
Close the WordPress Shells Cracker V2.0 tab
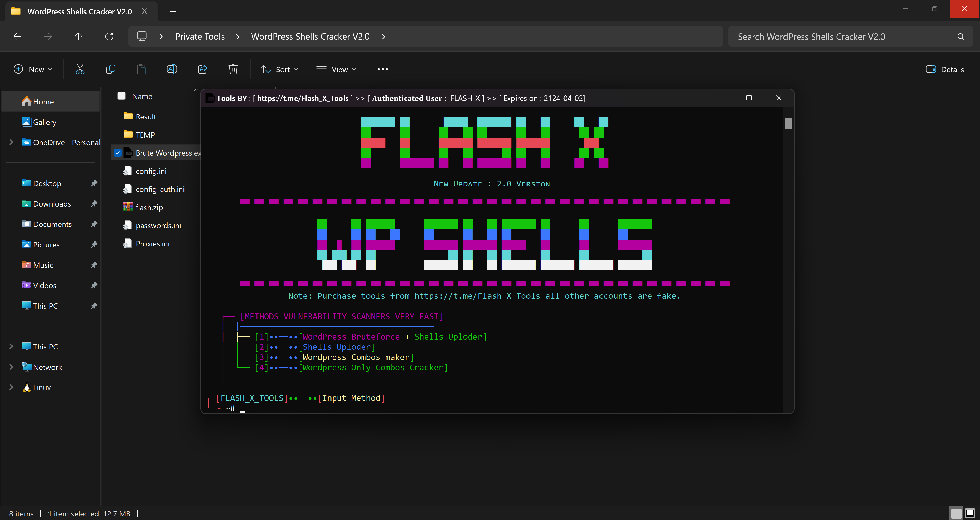(144, 11)
